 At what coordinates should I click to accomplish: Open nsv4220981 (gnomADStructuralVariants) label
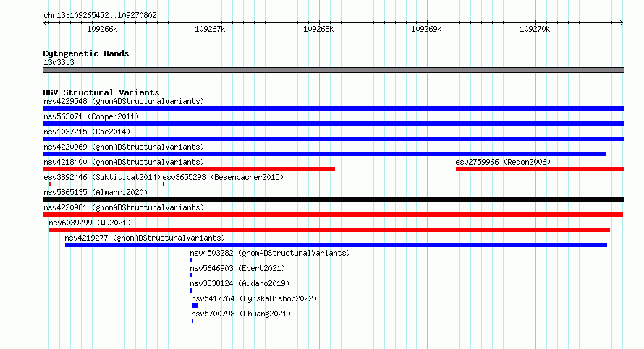124,207
